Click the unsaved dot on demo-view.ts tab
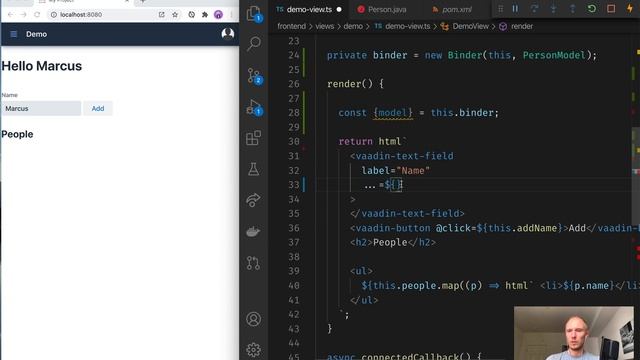The height and width of the screenshot is (360, 640). click(339, 9)
